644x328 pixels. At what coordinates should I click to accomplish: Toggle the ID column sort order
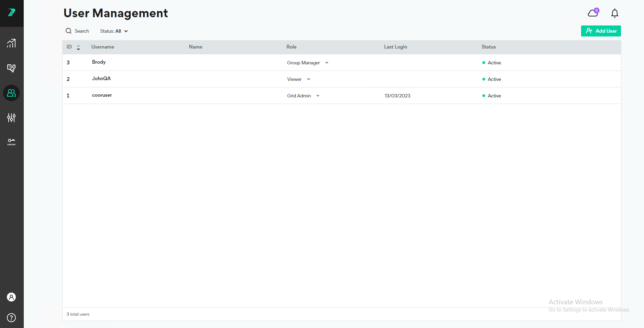coord(78,47)
